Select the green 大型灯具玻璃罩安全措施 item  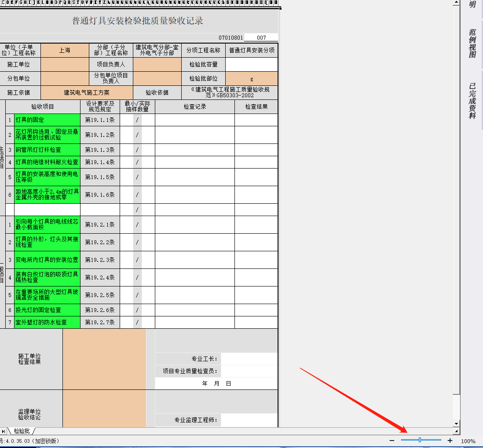coord(47,295)
